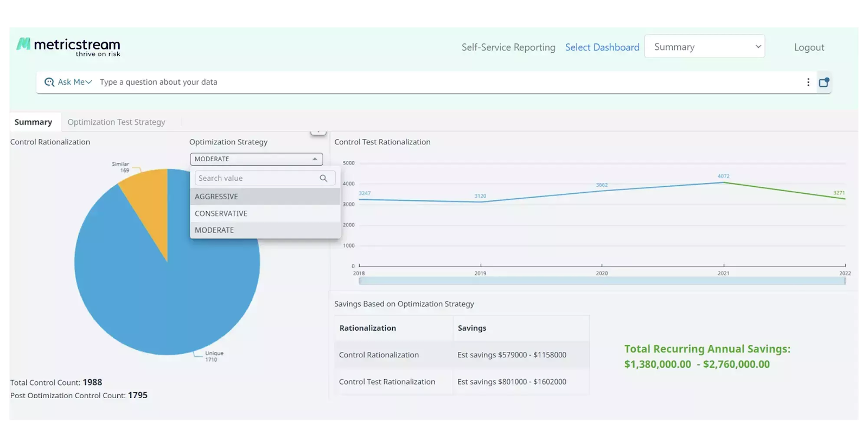Image resolution: width=868 pixels, height=448 pixels.
Task: Pick MODERATE in the dropdown list
Action: tap(214, 230)
